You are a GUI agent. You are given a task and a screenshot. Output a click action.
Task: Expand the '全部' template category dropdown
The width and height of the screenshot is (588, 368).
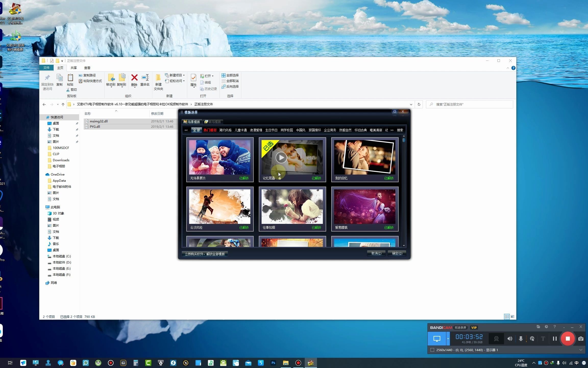coord(196,130)
